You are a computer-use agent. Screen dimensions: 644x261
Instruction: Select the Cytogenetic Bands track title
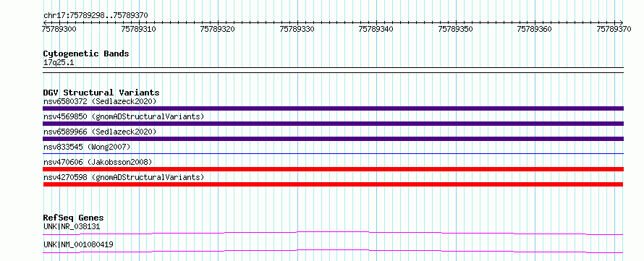(x=86, y=54)
